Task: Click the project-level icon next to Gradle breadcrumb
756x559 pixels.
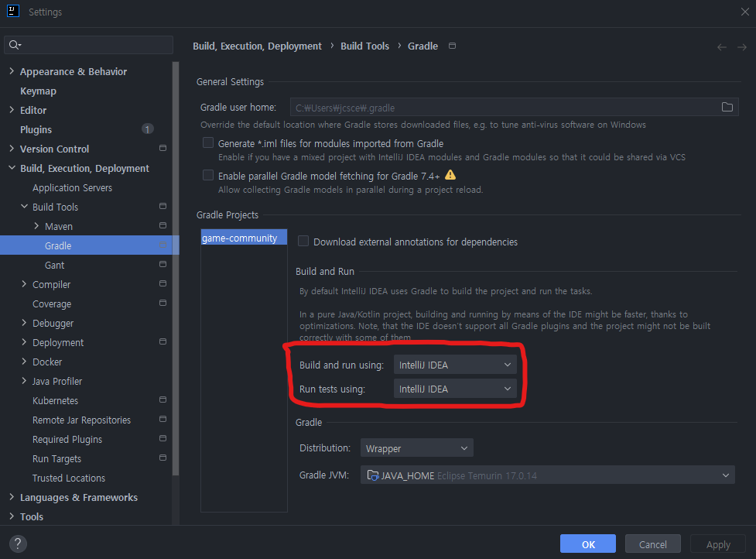Action: click(452, 46)
